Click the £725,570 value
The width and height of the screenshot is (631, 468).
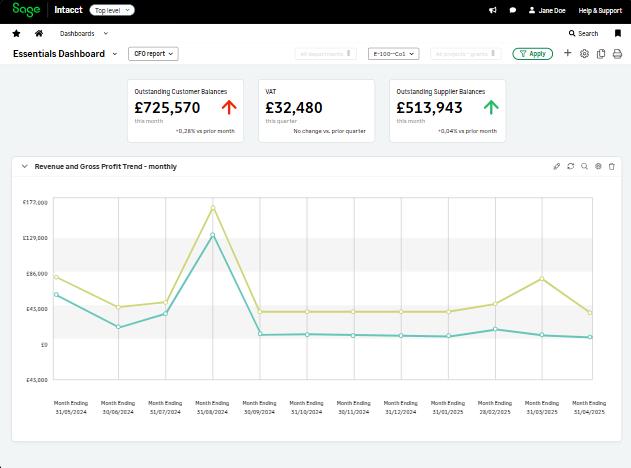click(167, 108)
